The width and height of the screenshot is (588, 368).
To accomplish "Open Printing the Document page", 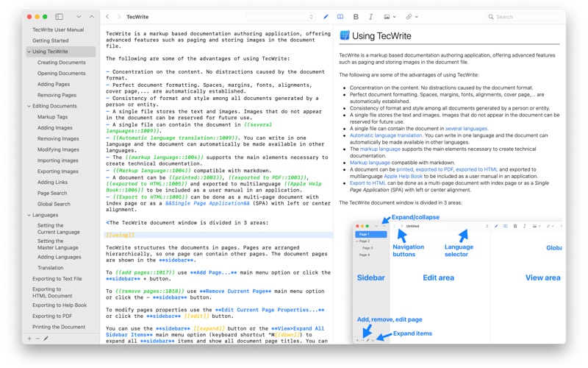I will tap(59, 327).
